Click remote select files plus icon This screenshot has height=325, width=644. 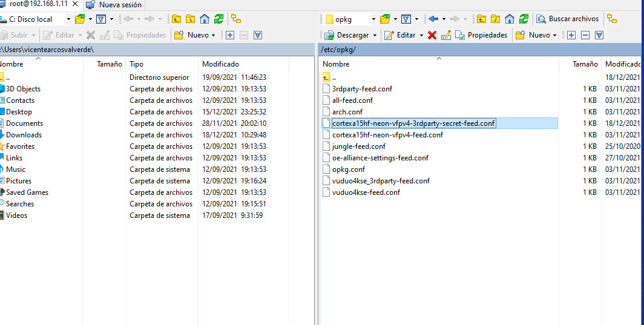point(571,35)
